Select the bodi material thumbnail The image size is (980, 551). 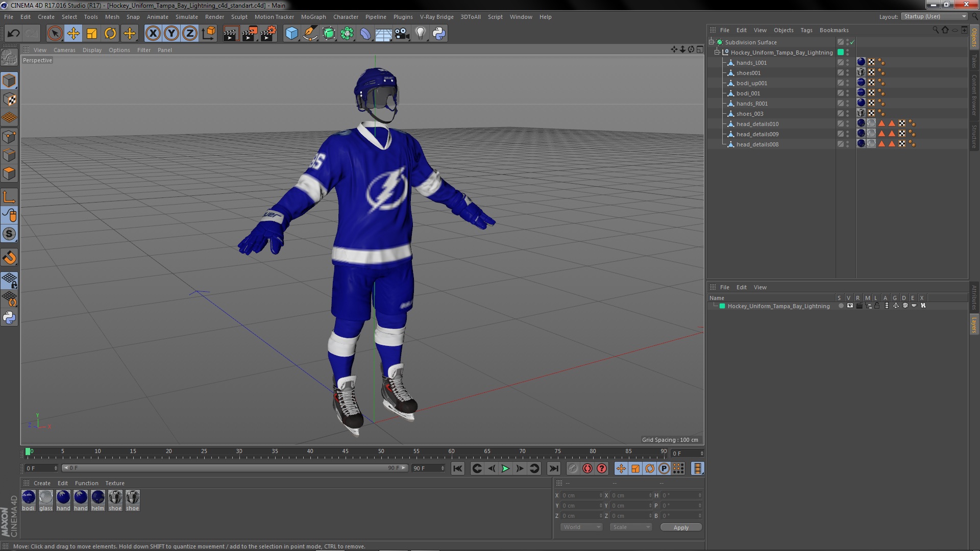29,500
